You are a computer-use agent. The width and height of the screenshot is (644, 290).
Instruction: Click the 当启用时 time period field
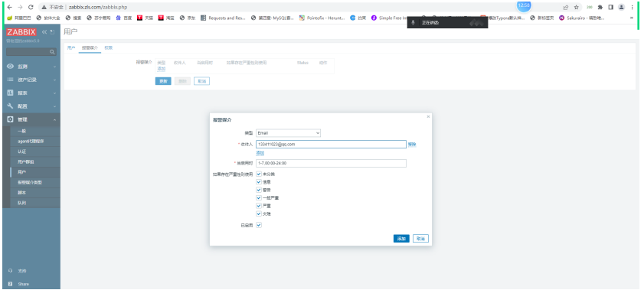(x=331, y=163)
